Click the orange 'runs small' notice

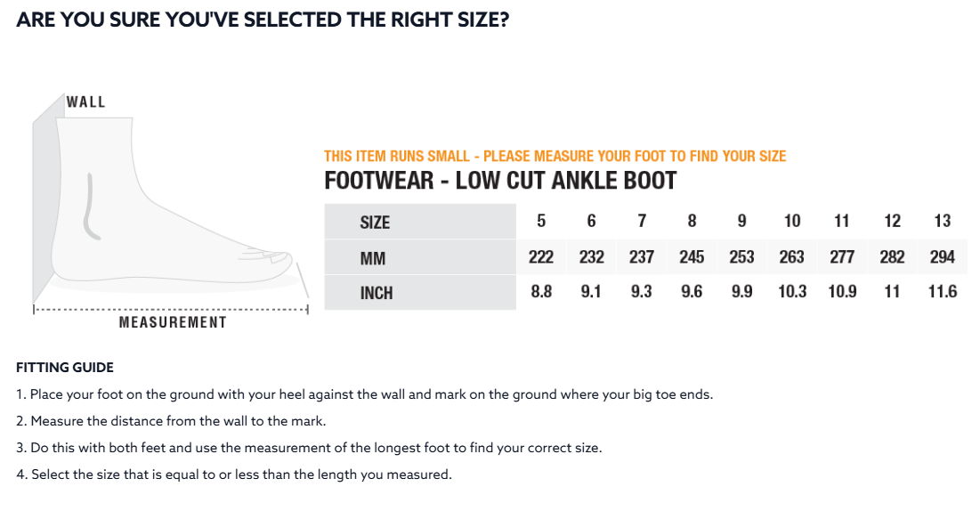(x=555, y=156)
